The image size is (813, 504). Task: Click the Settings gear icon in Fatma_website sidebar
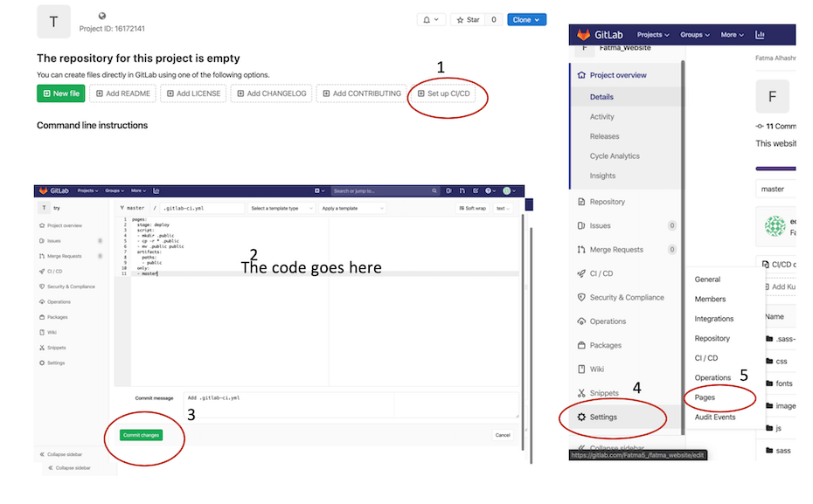581,417
